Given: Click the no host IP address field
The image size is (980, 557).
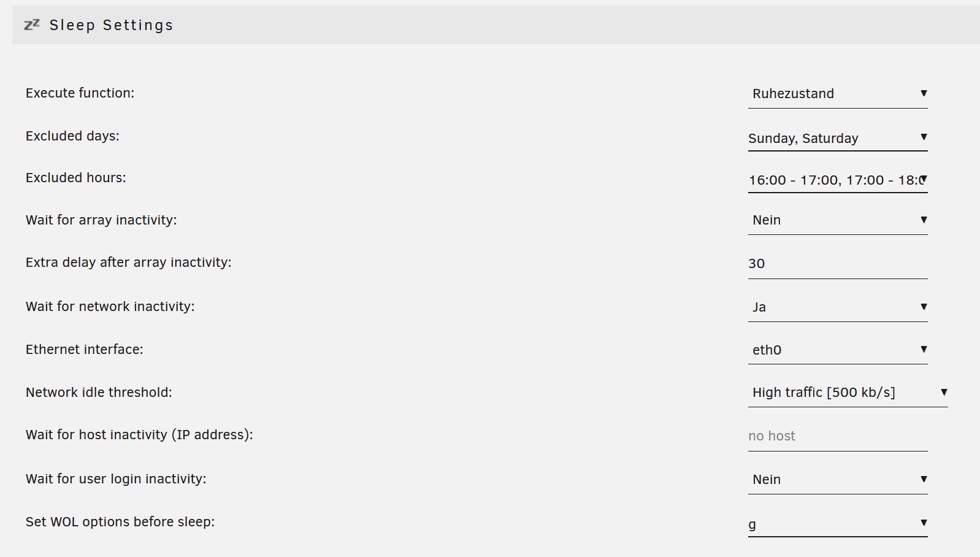Looking at the screenshot, I should click(x=838, y=436).
